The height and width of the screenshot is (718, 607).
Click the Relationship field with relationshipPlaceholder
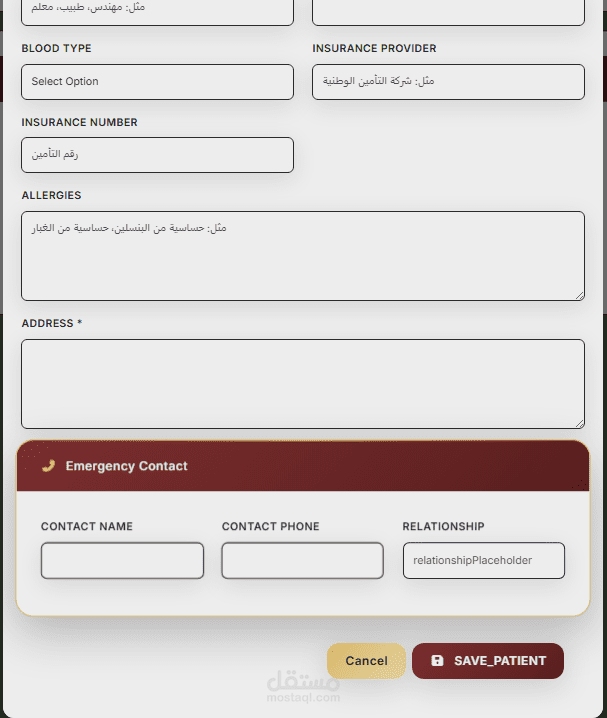pos(483,561)
